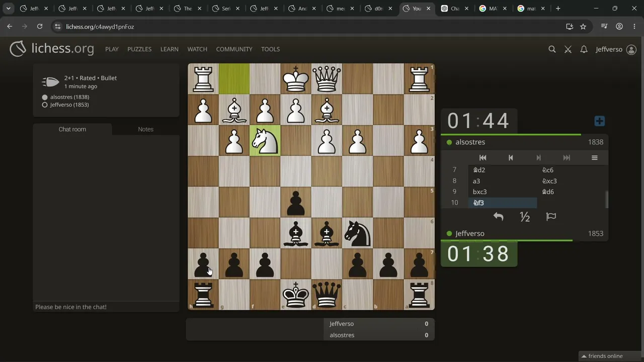Select the black bishop on e6
The height and width of the screenshot is (362, 644).
click(296, 233)
